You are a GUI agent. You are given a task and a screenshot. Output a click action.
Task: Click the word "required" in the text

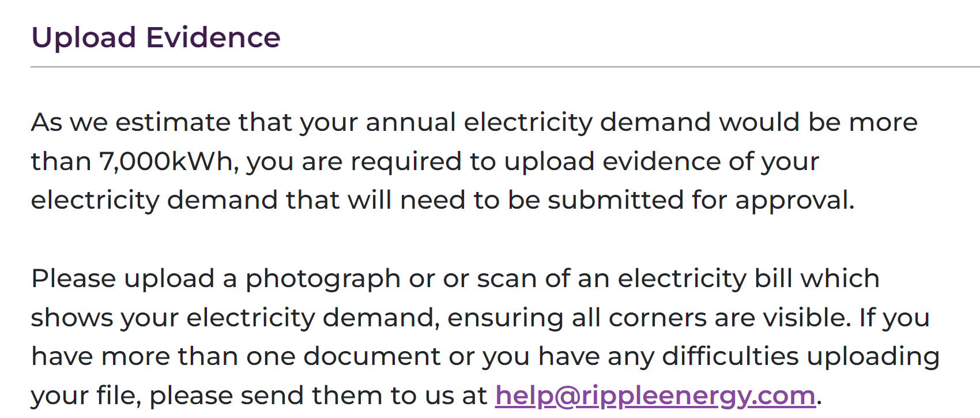click(x=406, y=163)
